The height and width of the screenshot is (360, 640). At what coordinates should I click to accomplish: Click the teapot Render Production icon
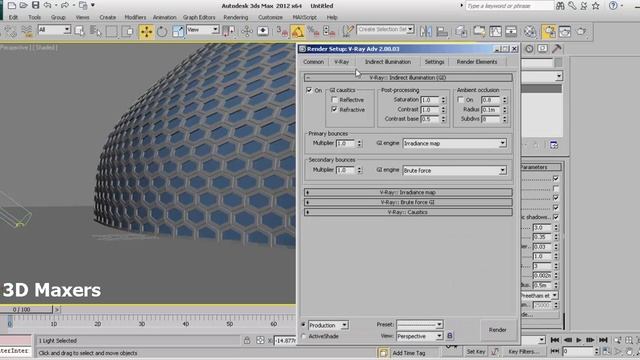[x=581, y=31]
